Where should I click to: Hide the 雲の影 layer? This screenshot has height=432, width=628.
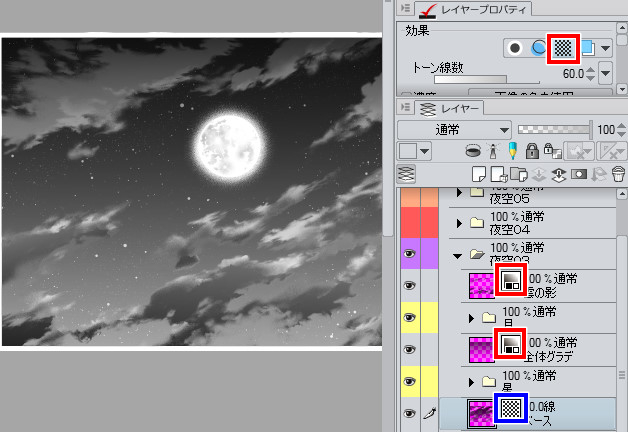tap(409, 285)
